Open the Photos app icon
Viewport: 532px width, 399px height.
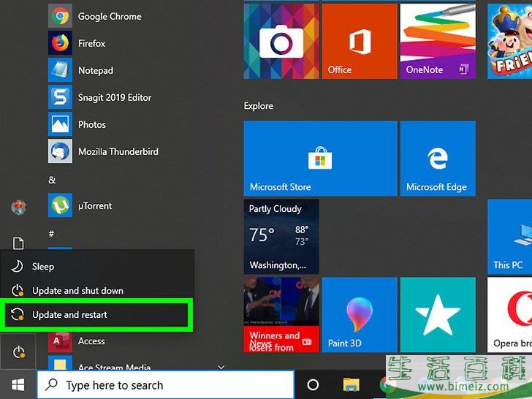click(x=60, y=124)
